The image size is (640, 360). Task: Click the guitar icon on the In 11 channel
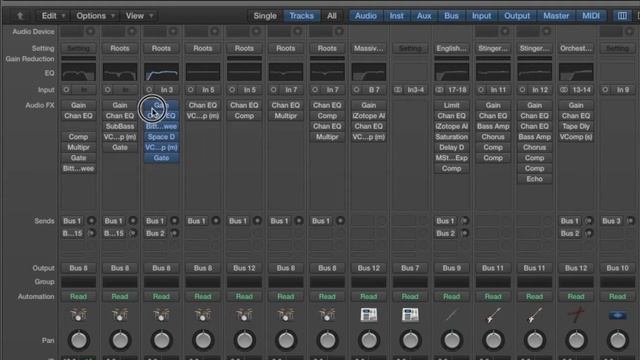coord(493,315)
